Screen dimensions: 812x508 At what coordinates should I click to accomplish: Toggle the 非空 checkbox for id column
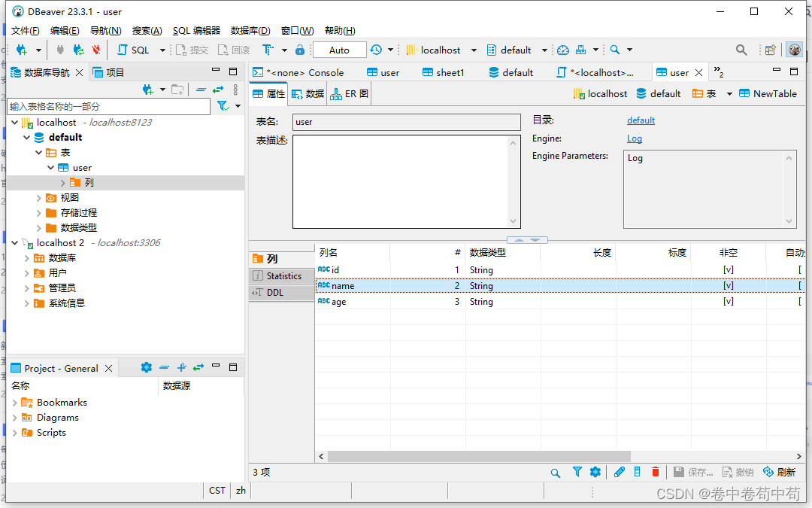pos(728,269)
